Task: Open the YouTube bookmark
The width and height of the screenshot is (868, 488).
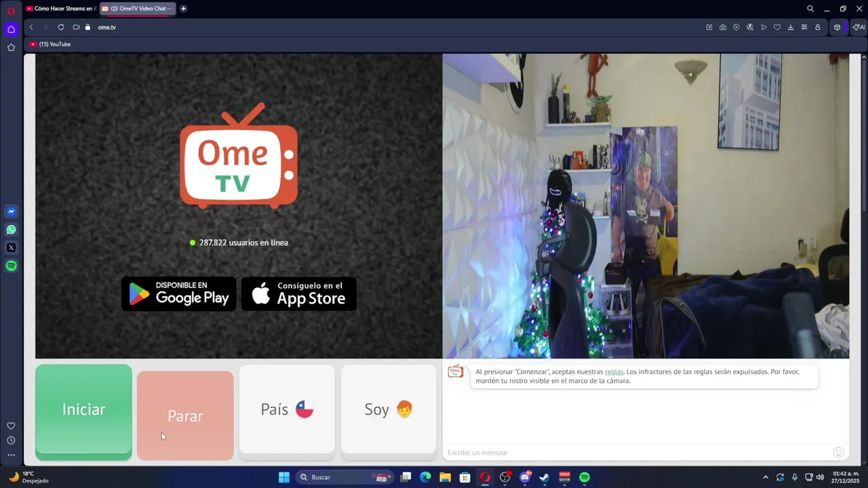Action: (x=50, y=44)
